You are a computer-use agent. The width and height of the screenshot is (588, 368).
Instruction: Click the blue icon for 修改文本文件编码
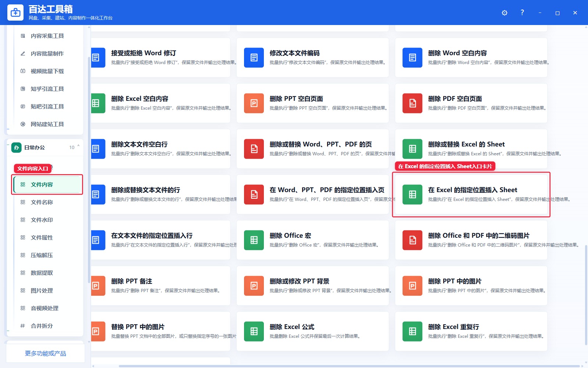point(254,57)
